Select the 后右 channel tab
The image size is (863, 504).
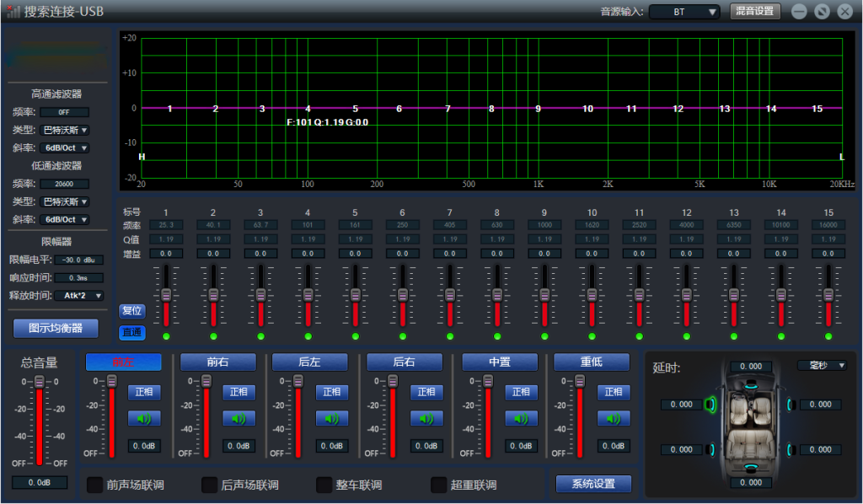tap(405, 362)
